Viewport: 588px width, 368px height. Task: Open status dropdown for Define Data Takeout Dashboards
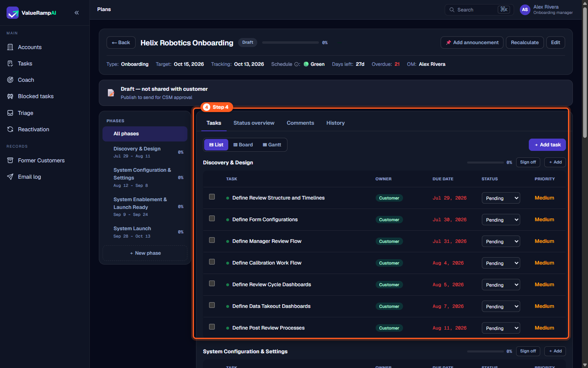coord(501,306)
